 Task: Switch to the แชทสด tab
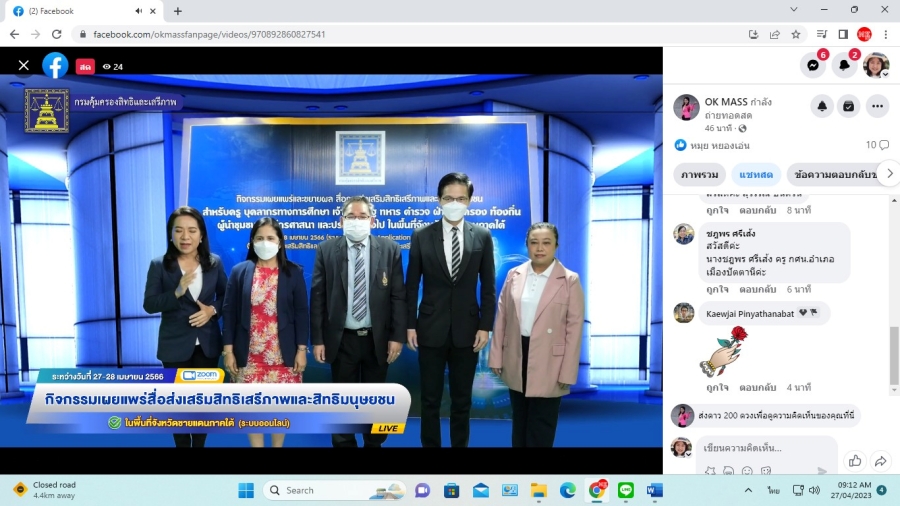pos(755,174)
